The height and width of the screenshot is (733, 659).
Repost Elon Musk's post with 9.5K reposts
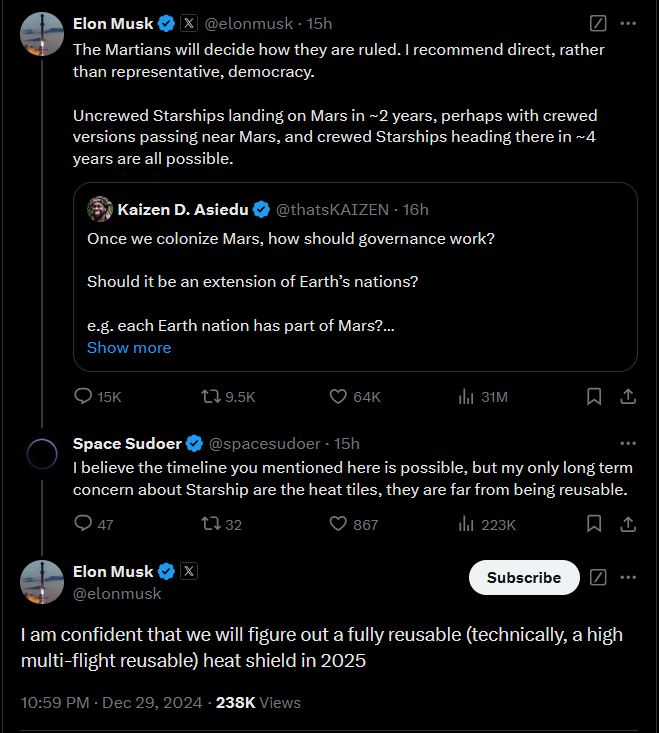click(211, 397)
